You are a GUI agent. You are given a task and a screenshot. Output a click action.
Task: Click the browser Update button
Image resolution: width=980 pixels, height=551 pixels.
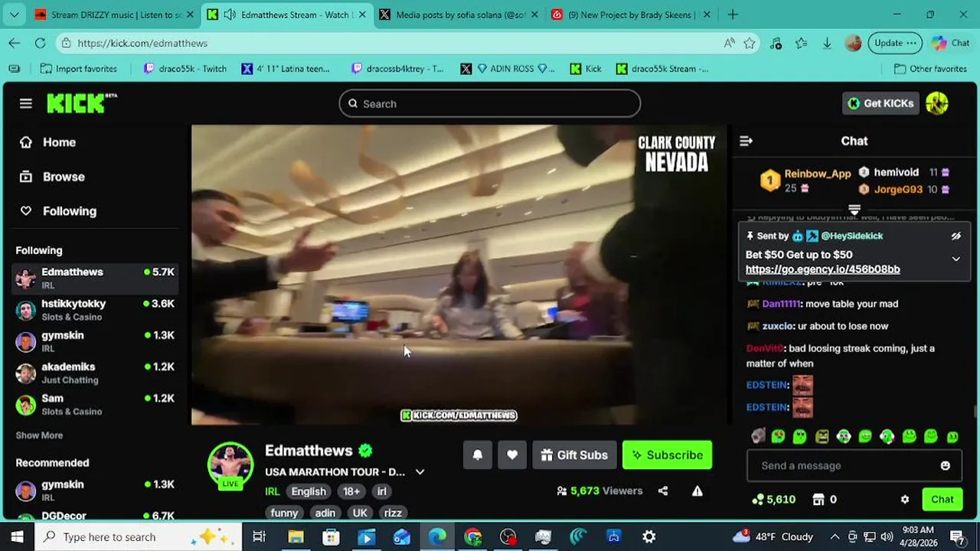(894, 43)
